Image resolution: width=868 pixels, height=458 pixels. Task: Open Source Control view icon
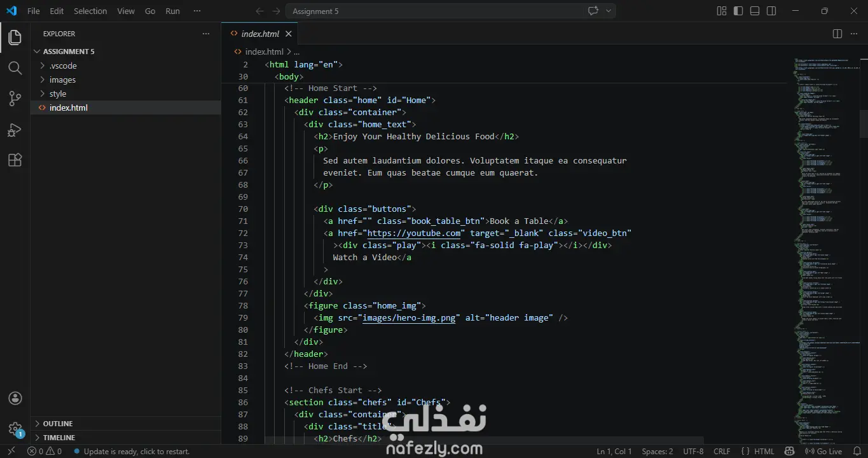coord(15,99)
